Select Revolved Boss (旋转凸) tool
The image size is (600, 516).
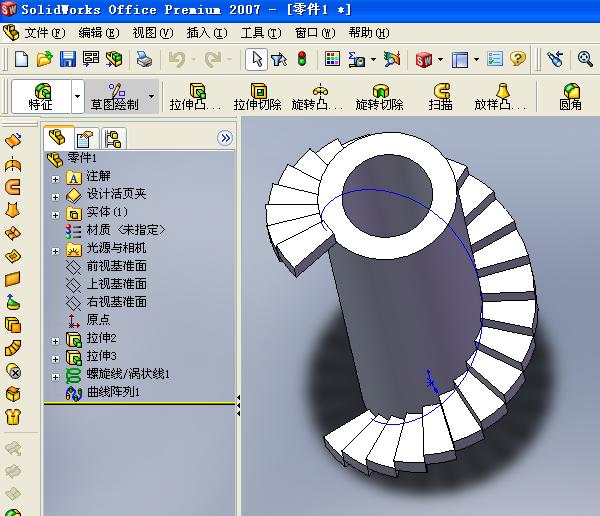[x=317, y=97]
